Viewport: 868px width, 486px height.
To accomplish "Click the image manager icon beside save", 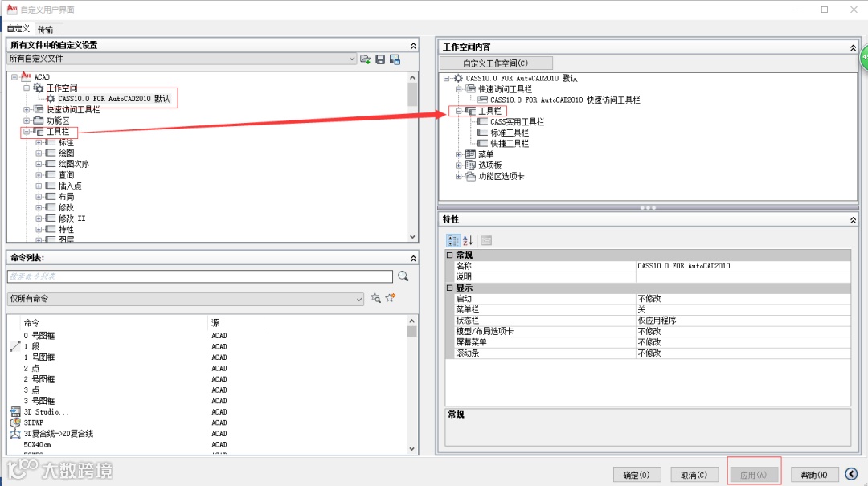I will click(395, 59).
